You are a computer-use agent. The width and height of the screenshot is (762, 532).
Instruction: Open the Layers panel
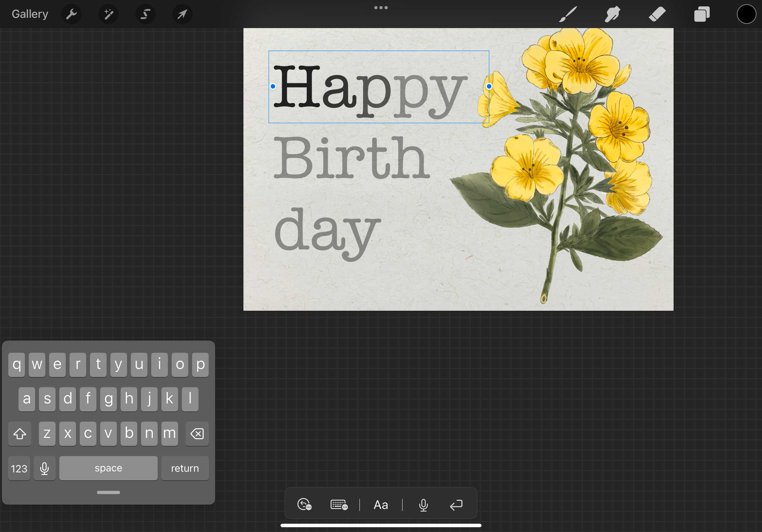(x=702, y=14)
